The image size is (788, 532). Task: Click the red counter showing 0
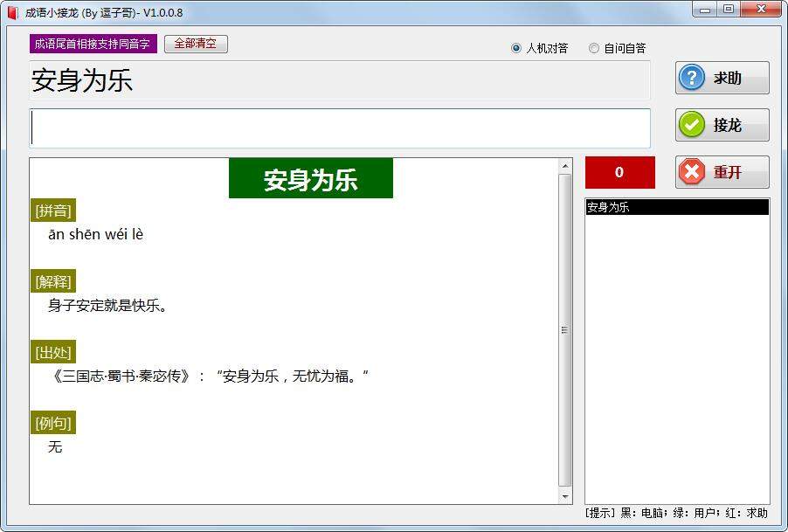tap(619, 172)
